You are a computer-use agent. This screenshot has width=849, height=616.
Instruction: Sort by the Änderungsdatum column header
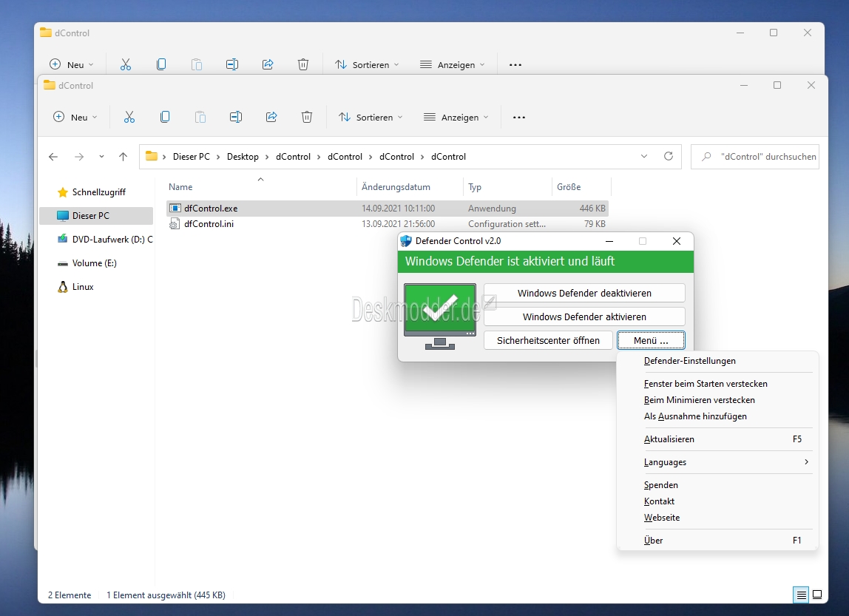(x=410, y=187)
